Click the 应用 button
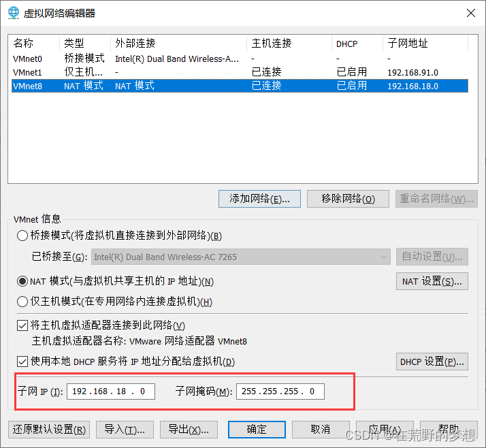The height and width of the screenshot is (448, 486). (x=385, y=430)
